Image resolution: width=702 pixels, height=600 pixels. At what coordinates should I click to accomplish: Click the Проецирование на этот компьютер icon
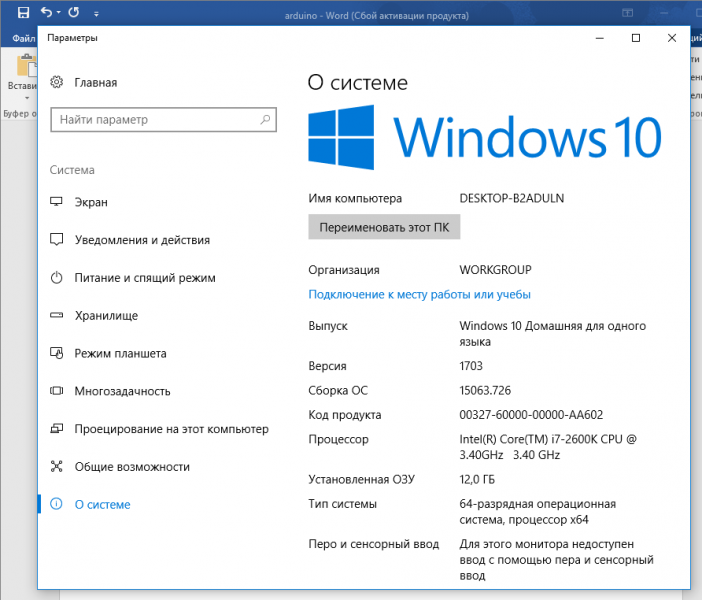pyautogui.click(x=56, y=429)
